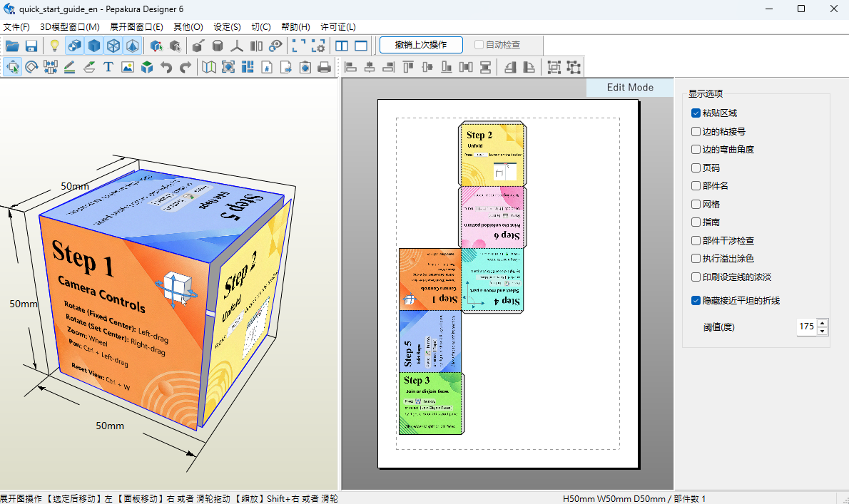Click the insert image icon

point(127,67)
